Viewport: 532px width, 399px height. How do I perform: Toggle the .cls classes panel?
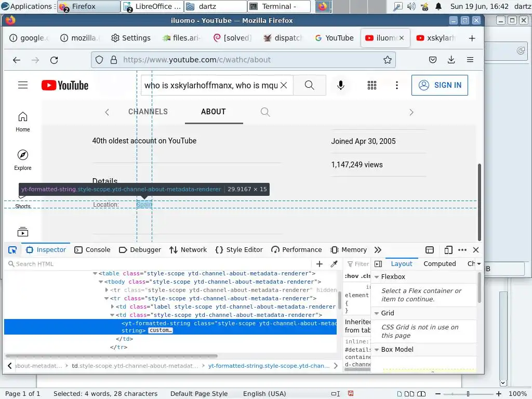pos(365,276)
